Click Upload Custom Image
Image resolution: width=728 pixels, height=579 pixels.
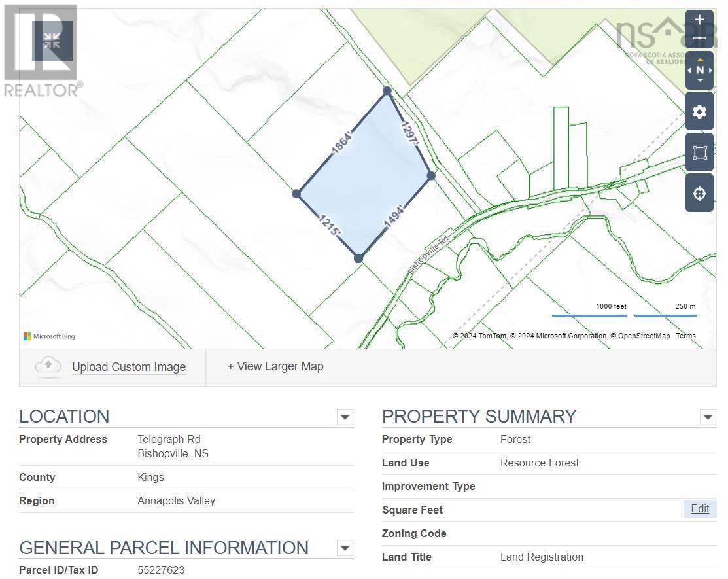click(128, 366)
